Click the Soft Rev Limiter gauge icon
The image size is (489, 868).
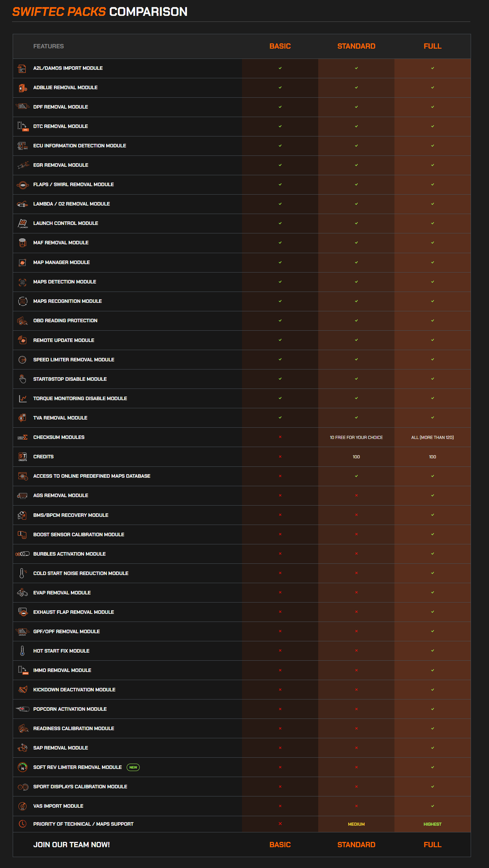pos(23,767)
